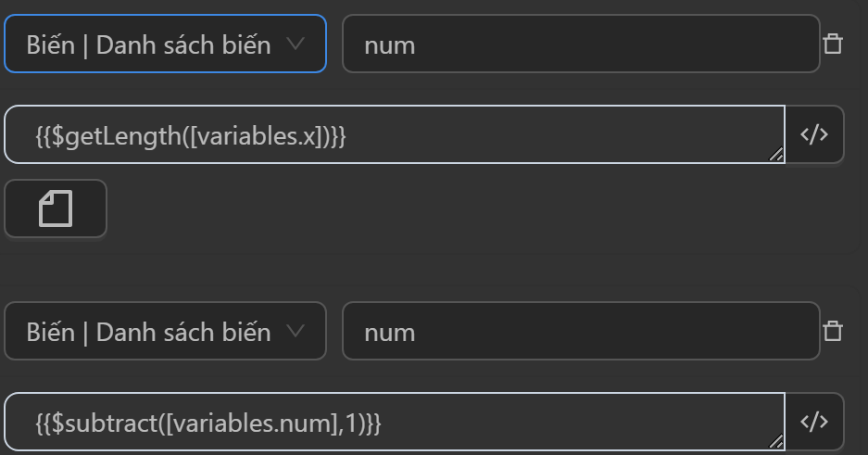
Task: Click resize grip of subtract textarea
Action: coord(776,443)
